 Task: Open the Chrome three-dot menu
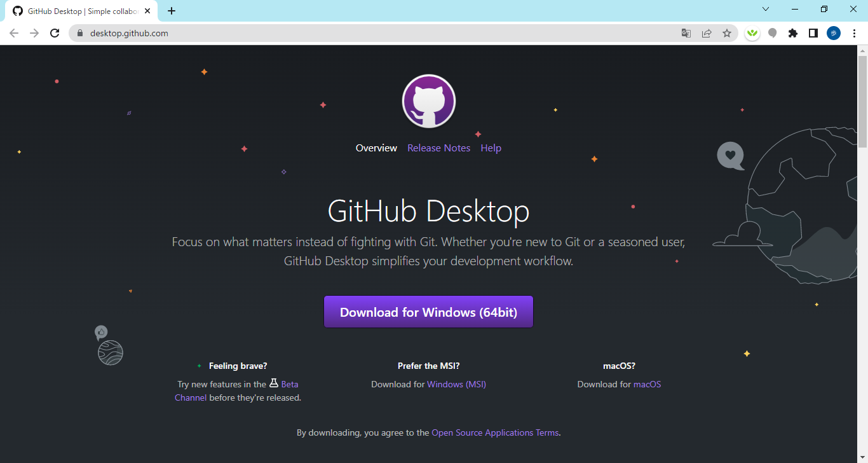pyautogui.click(x=854, y=33)
